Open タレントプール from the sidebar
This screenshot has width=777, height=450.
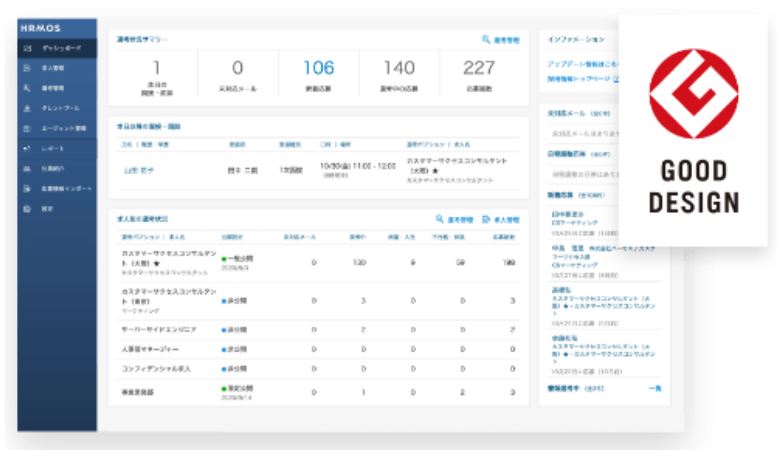coord(57,108)
